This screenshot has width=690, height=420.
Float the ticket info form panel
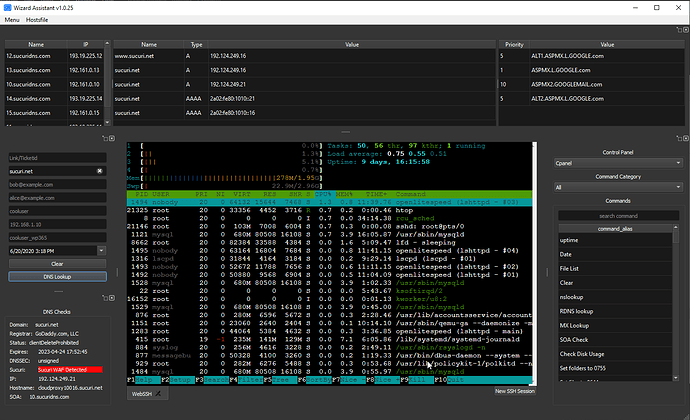(x=105, y=138)
